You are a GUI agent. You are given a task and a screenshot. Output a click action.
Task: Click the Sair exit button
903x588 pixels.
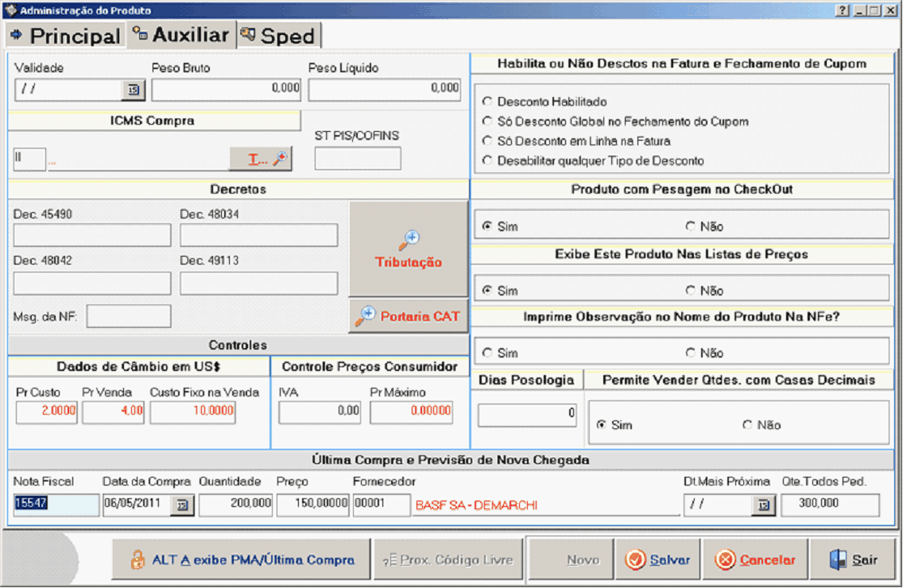tap(853, 560)
